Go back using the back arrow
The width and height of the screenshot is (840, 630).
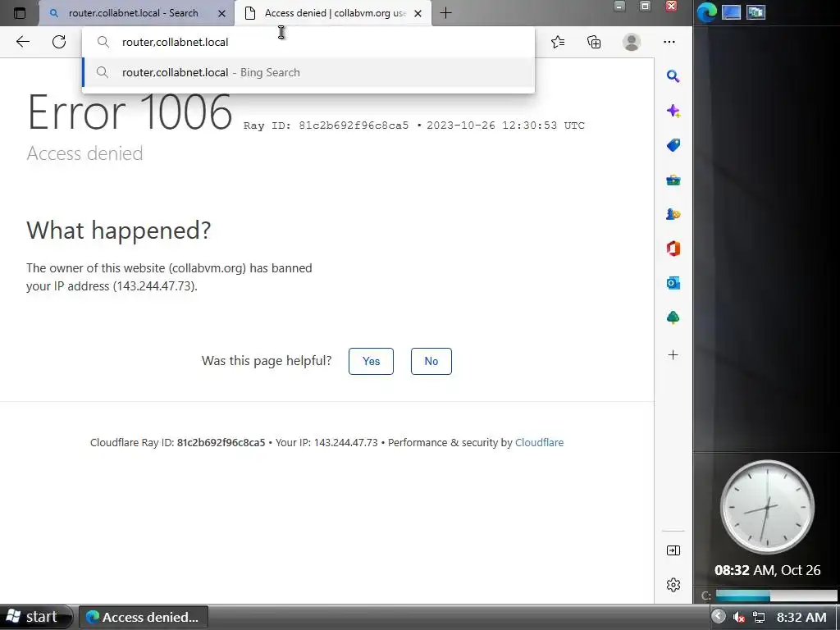22,42
